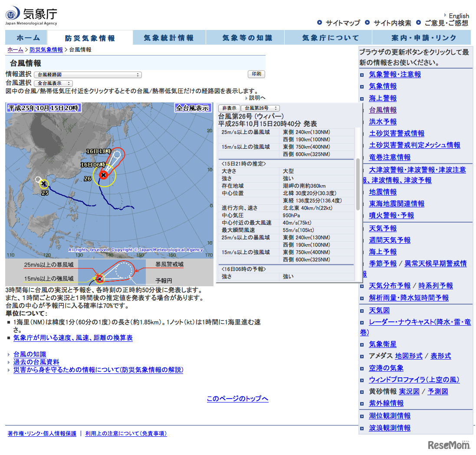Viewport: 476px width, 455px height.
Task: Click the サイトマップ circular icon
Action: pyautogui.click(x=321, y=23)
